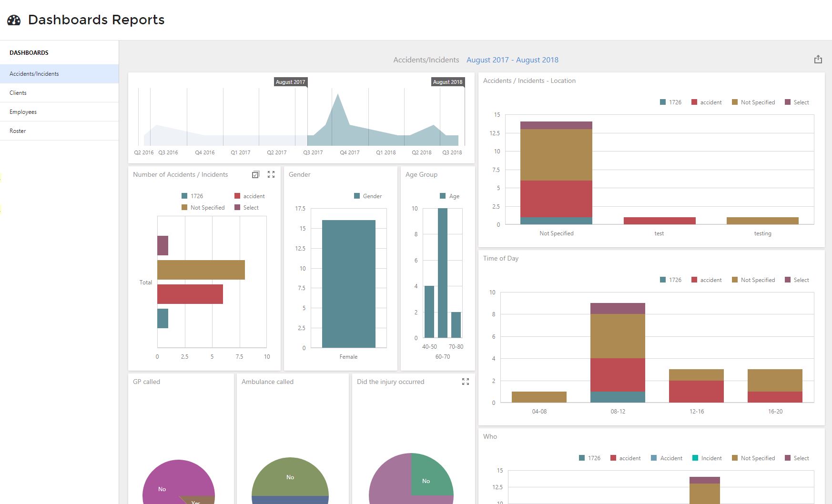Toggle accident legend in Number of Accidents chart

click(x=249, y=196)
